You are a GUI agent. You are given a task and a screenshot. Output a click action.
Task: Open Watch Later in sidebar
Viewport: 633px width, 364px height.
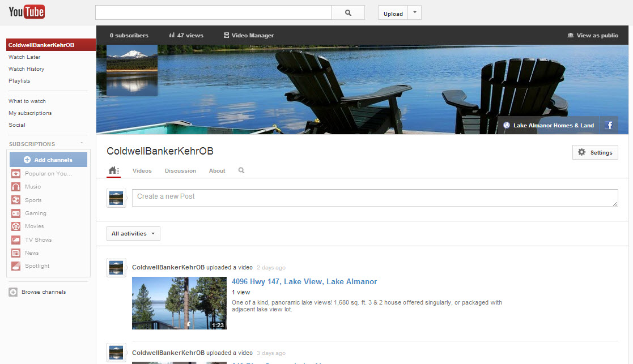point(24,57)
